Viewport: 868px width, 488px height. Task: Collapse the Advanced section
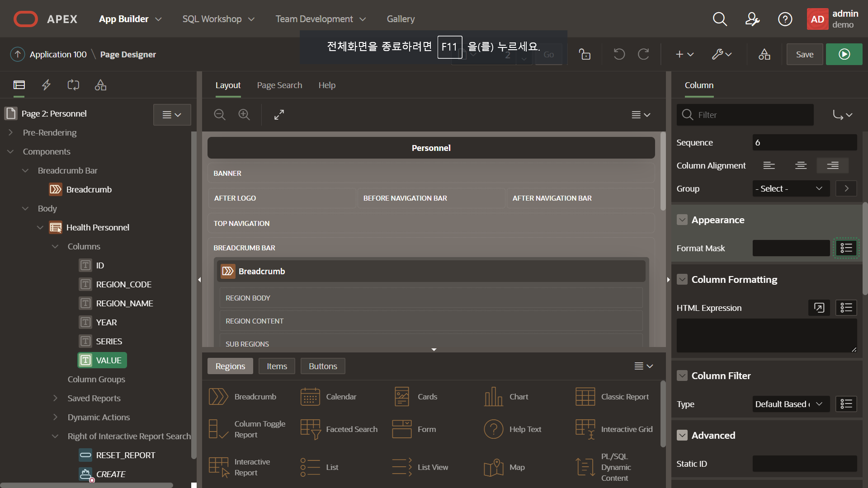coord(682,436)
